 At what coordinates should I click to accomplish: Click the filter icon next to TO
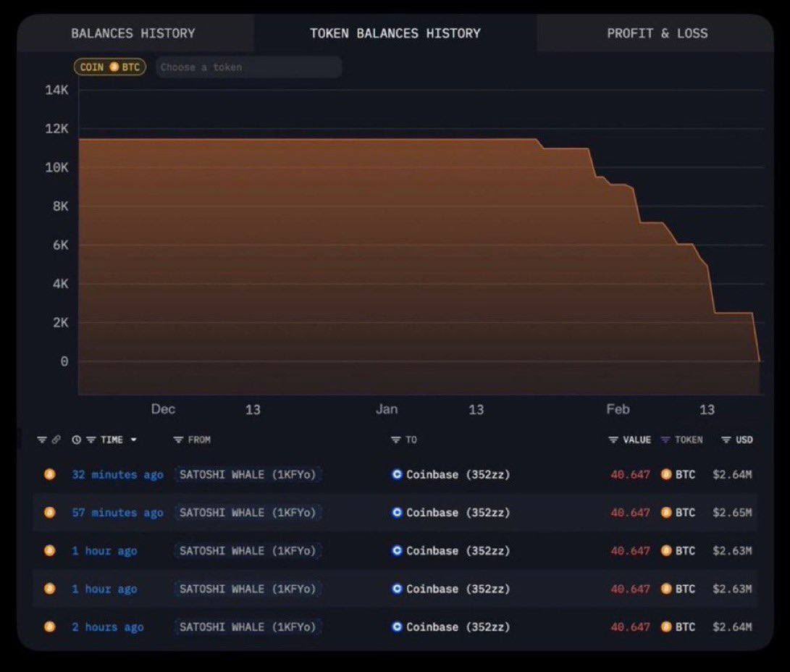pos(395,440)
